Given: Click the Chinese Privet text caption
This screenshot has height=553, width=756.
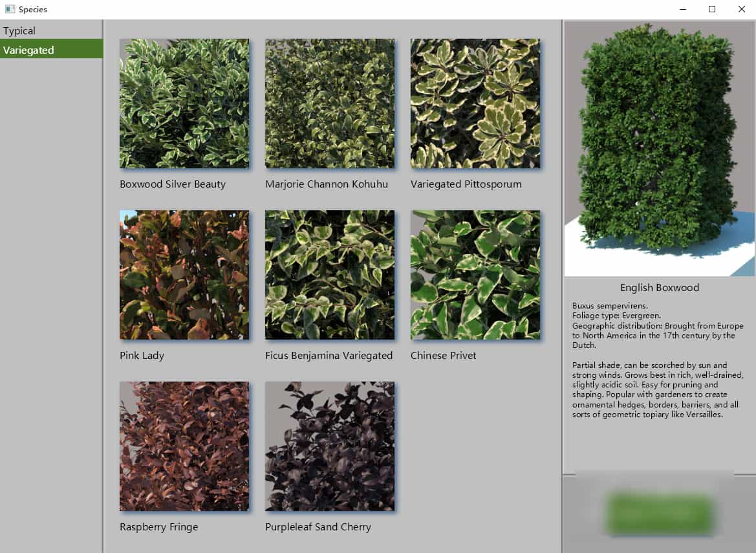Looking at the screenshot, I should point(443,355).
